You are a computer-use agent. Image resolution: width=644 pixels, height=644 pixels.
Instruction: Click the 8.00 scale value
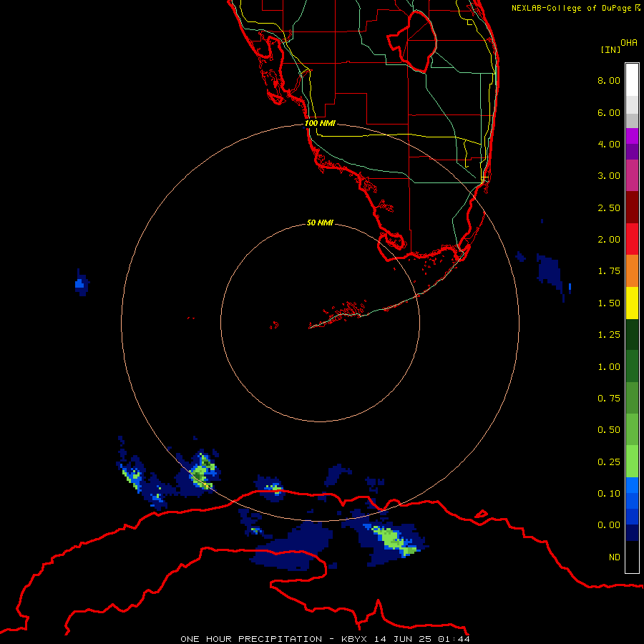609,80
